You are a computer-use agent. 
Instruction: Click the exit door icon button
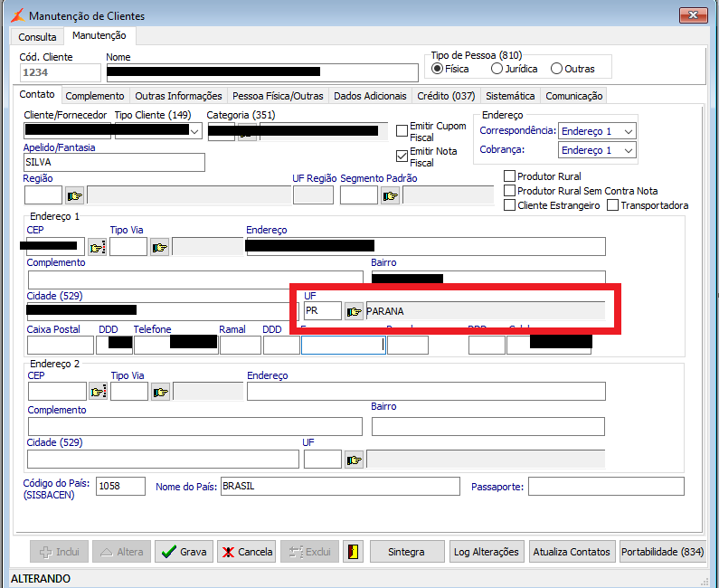[353, 551]
